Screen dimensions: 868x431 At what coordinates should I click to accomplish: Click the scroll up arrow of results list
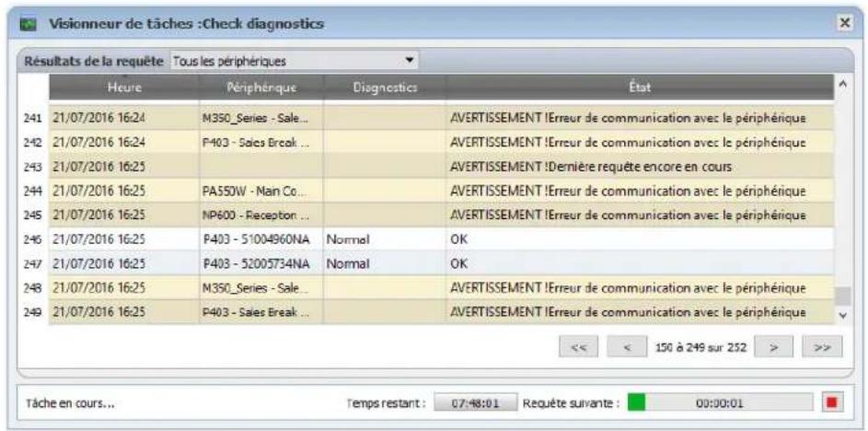(x=843, y=84)
